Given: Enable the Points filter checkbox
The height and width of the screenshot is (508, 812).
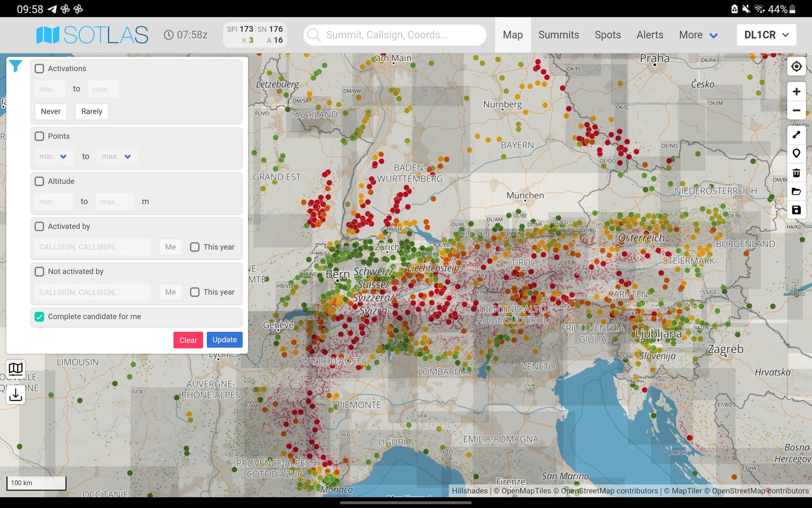Looking at the screenshot, I should tap(39, 136).
